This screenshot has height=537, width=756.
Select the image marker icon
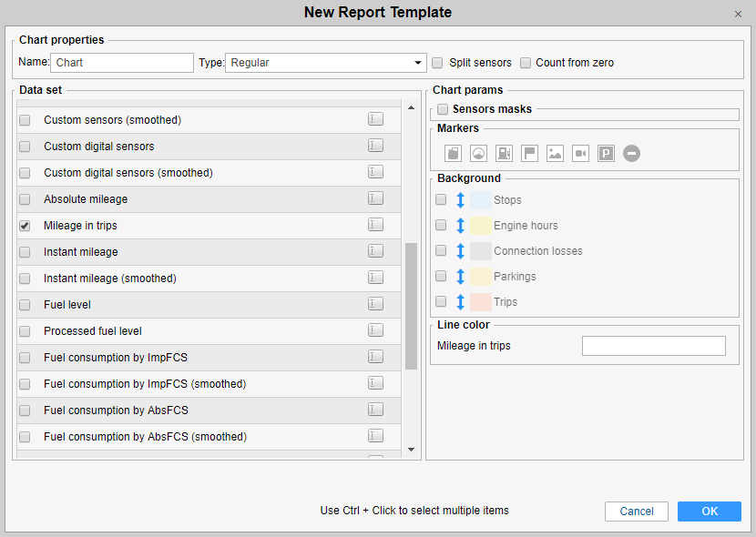(x=555, y=154)
